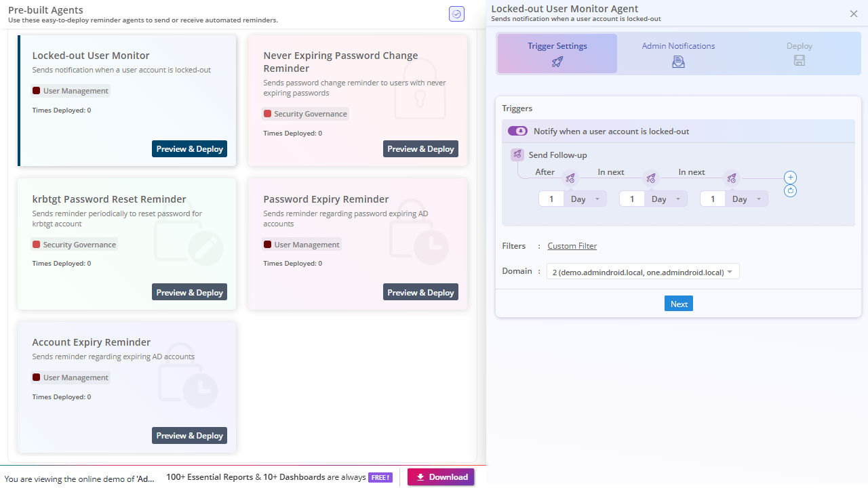Viewport: 868px width, 488px height.
Task: Open the Custom Filter link
Action: pos(572,246)
